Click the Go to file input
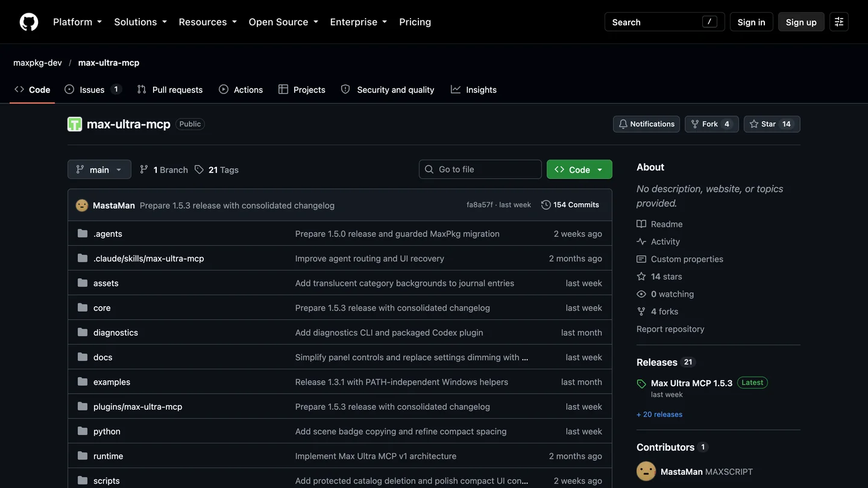 (480, 169)
